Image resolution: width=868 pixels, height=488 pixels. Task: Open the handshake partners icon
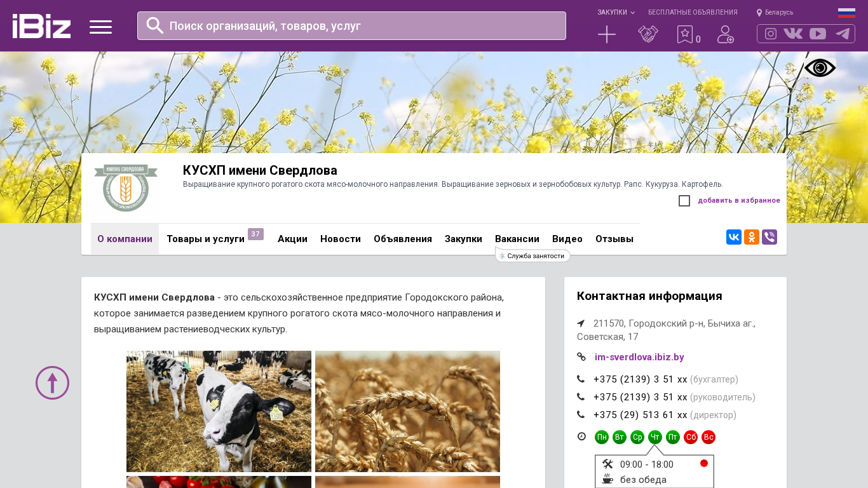pyautogui.click(x=648, y=34)
